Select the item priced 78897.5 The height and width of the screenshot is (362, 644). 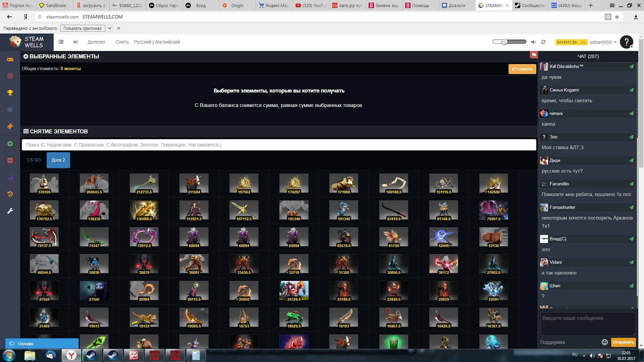coord(494,210)
